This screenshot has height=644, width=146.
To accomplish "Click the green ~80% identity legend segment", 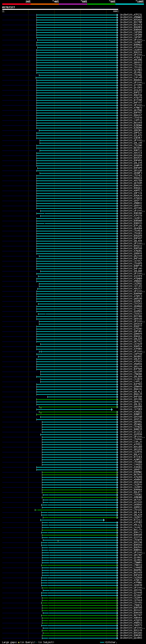I will click(x=101, y=4).
